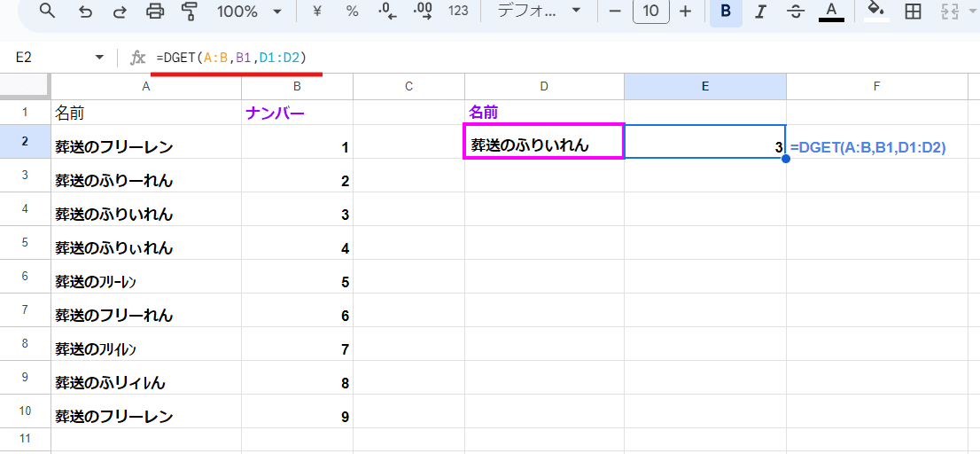The width and height of the screenshot is (980, 454).
Task: Select cell D2 with 葬送のふりいれん
Action: coord(544,142)
